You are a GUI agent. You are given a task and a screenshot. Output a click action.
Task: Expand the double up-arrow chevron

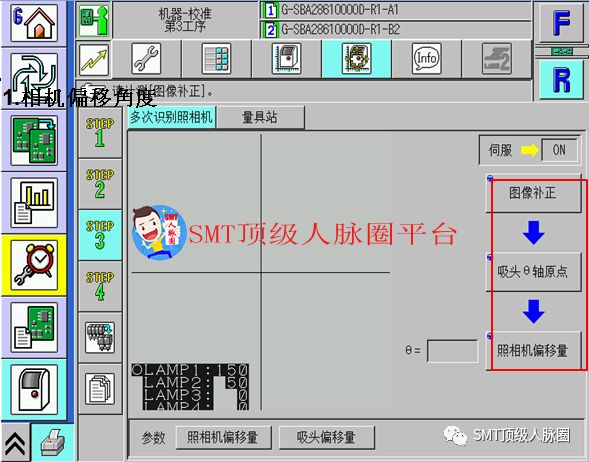pyautogui.click(x=15, y=443)
